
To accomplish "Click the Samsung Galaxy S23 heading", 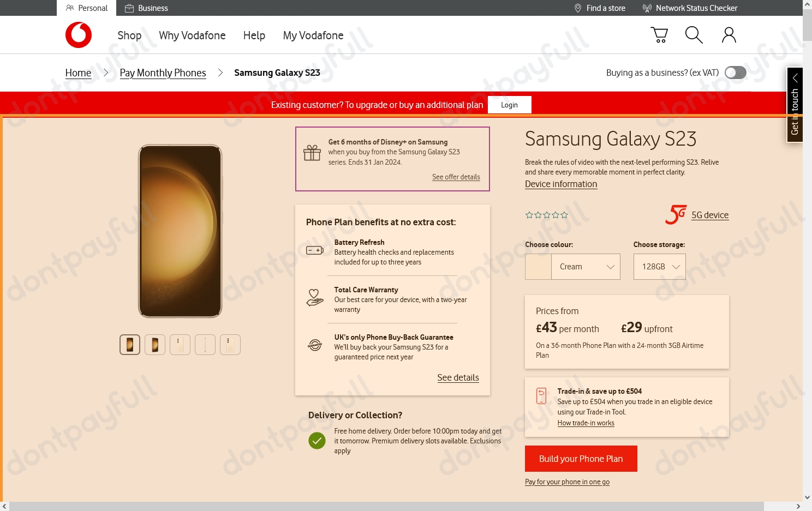I will [x=611, y=139].
